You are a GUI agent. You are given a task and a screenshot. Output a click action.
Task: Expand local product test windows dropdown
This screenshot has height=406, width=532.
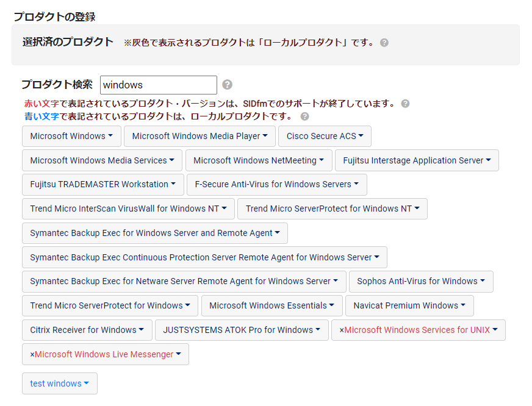click(x=60, y=383)
